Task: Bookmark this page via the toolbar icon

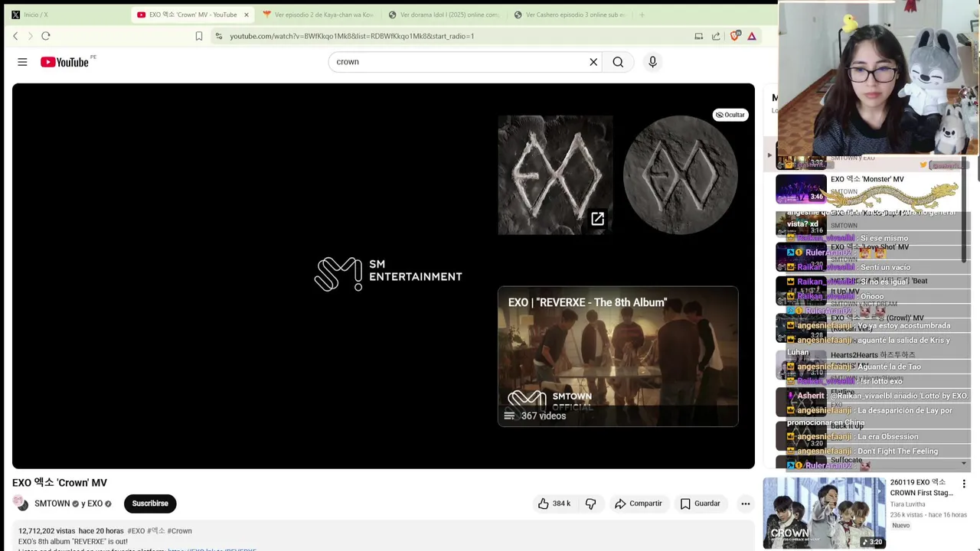Action: 199,36
